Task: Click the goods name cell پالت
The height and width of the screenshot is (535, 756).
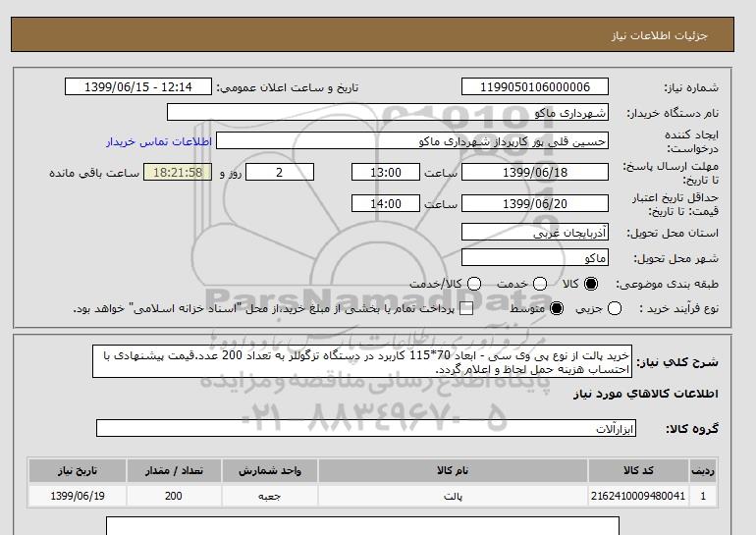Action: 453,496
